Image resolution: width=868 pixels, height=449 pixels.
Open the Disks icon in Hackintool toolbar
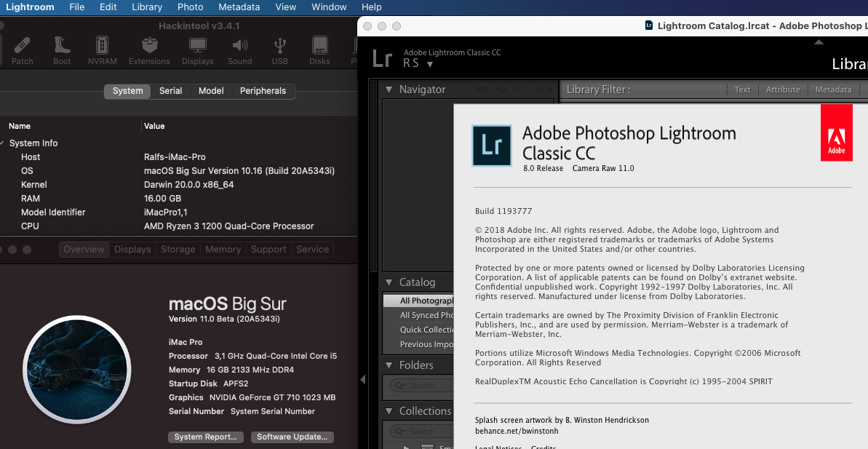pyautogui.click(x=319, y=50)
